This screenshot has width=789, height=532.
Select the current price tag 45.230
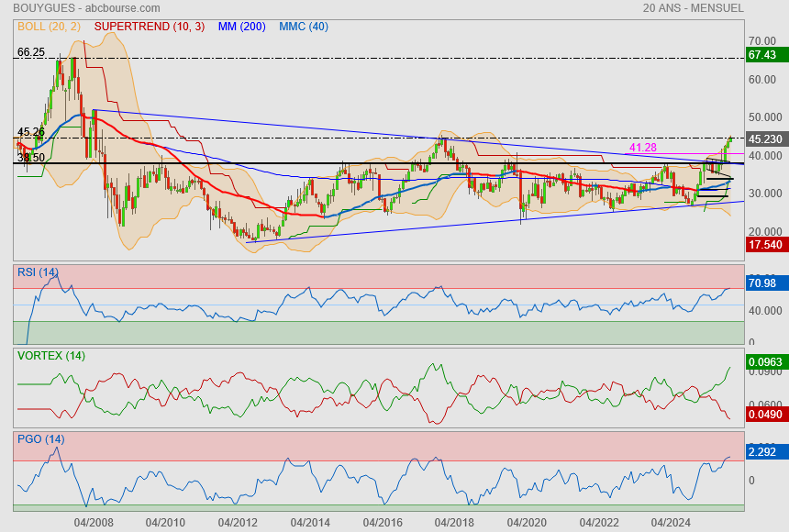[x=765, y=139]
